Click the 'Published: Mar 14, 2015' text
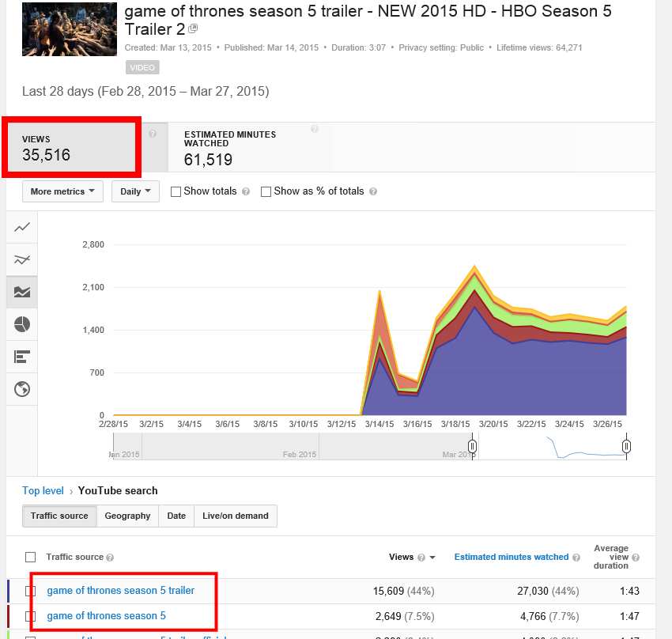Screen dimensions: 672x639 coord(271,47)
